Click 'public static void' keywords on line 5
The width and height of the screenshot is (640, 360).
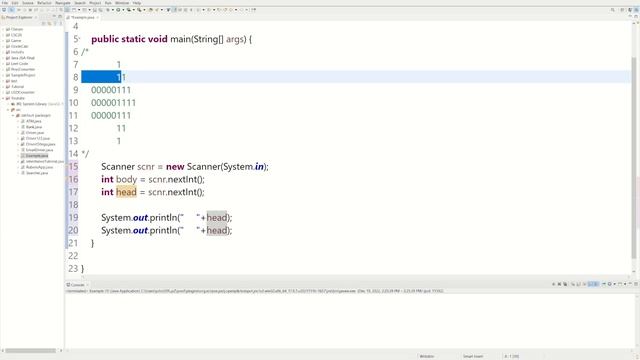[x=129, y=39]
